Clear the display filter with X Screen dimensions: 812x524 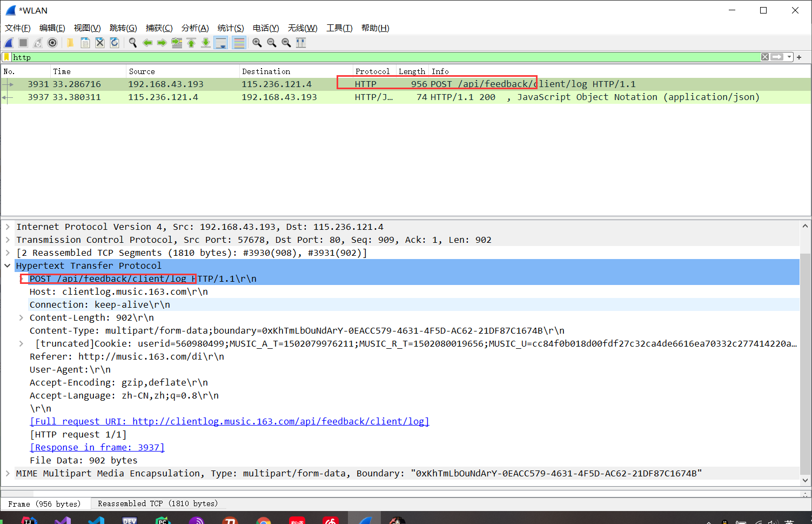[x=765, y=57]
